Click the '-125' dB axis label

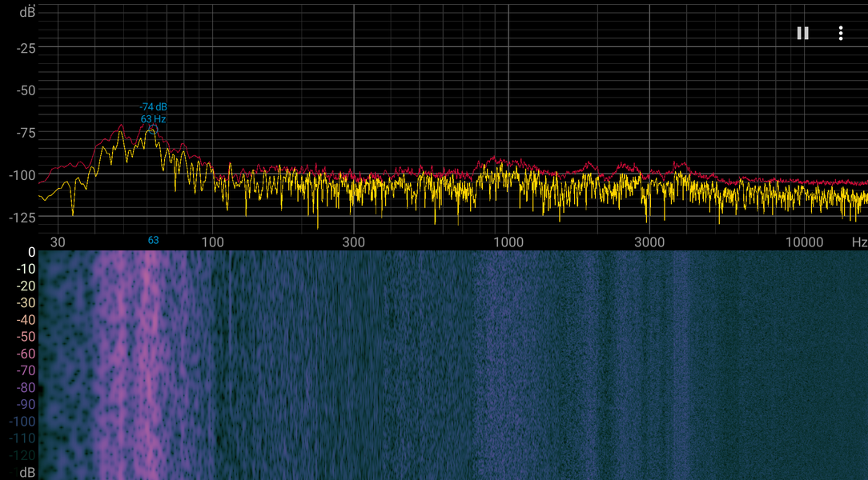click(x=22, y=218)
